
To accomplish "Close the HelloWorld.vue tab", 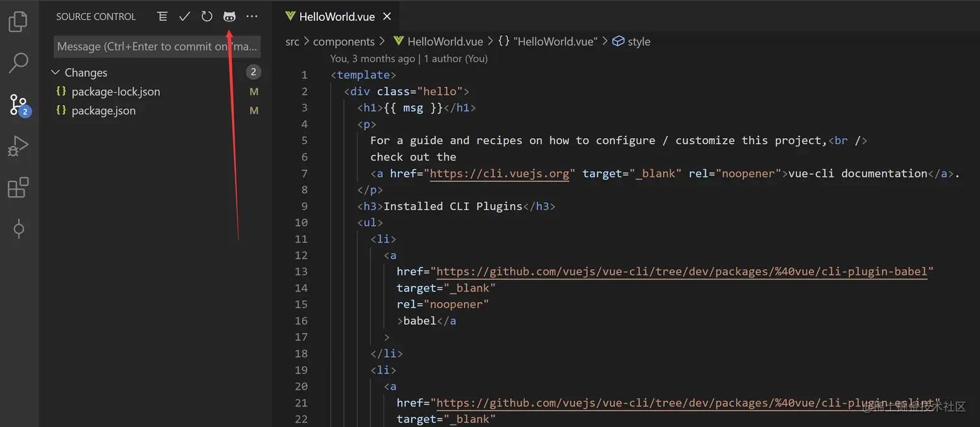I will point(387,17).
